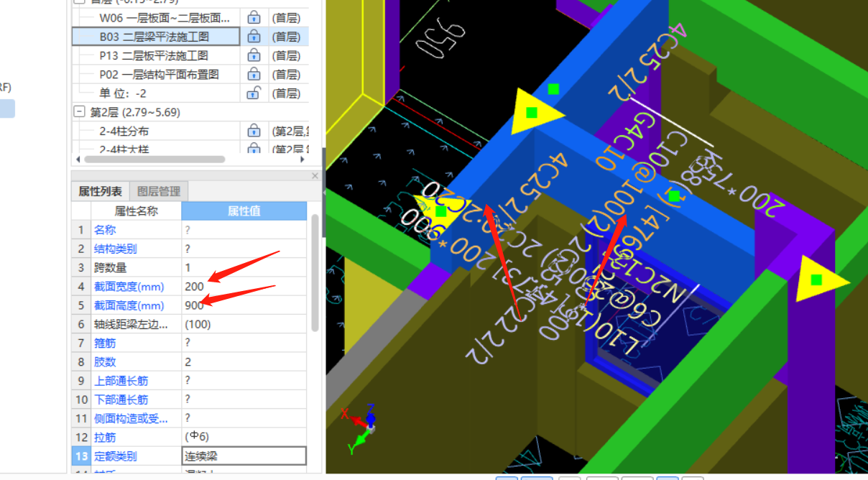Toggle lock icon for B03 二层梁平法施工图
Image resolution: width=868 pixels, height=480 pixels.
coord(253,37)
